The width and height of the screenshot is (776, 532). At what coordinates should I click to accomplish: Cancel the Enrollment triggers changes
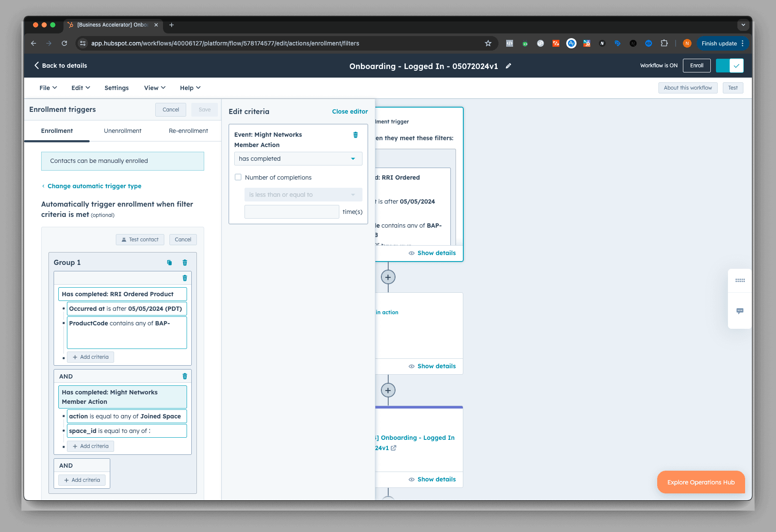[171, 110]
